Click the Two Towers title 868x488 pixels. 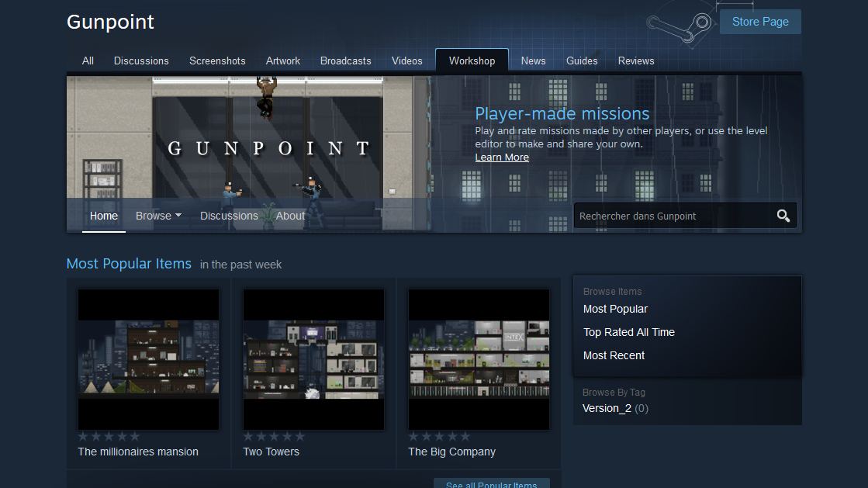pos(271,452)
